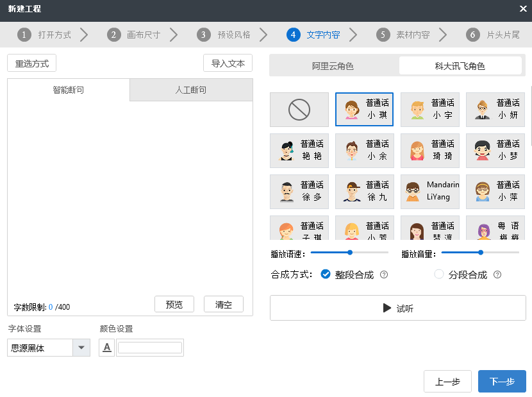
Task: Choose the 粤语 梅梅 voice avatar
Action: 495,228
